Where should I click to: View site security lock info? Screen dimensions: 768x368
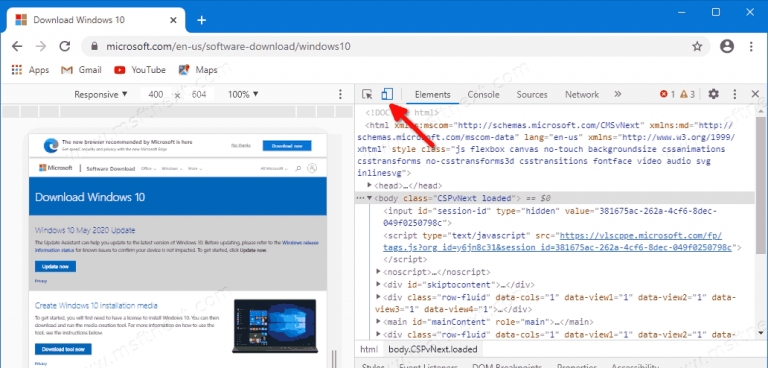tap(95, 47)
